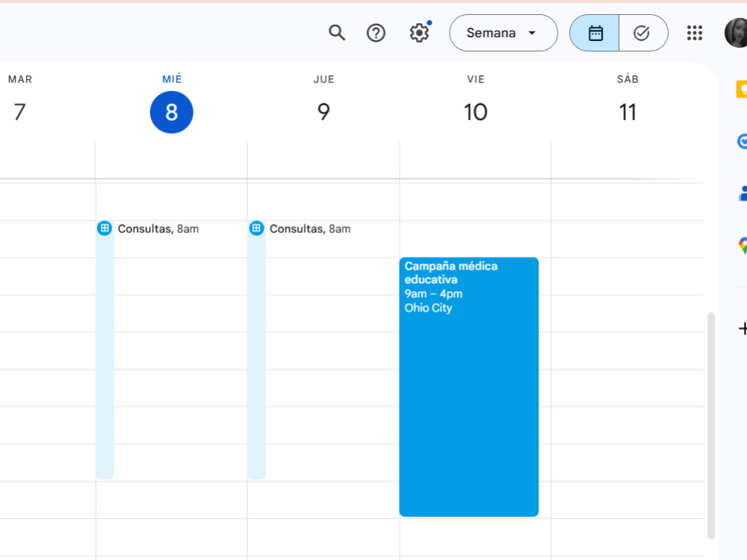Viewport: 747px width, 560px height.
Task: Open Thursday's Consultas 8am appointment schedule
Action: click(310, 229)
